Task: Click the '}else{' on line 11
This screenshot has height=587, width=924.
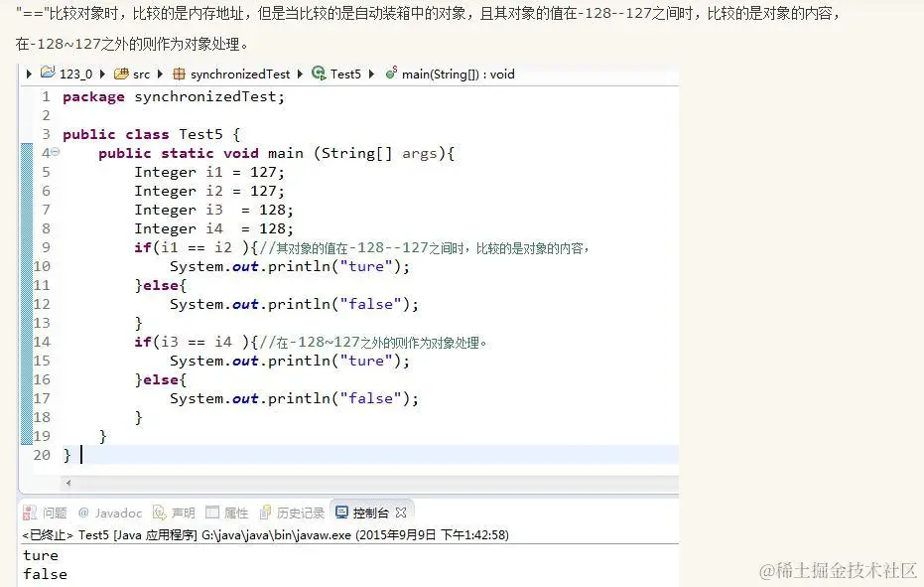Action: click(x=161, y=285)
